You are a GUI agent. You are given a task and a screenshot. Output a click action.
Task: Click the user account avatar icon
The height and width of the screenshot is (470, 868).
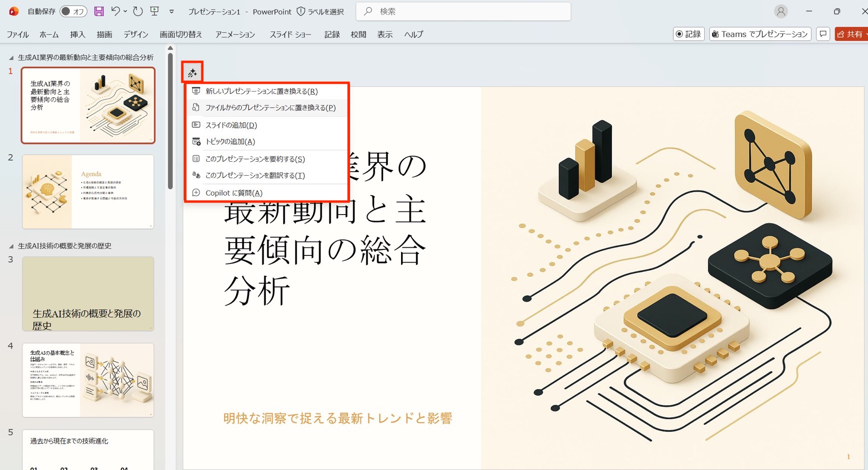click(x=781, y=11)
